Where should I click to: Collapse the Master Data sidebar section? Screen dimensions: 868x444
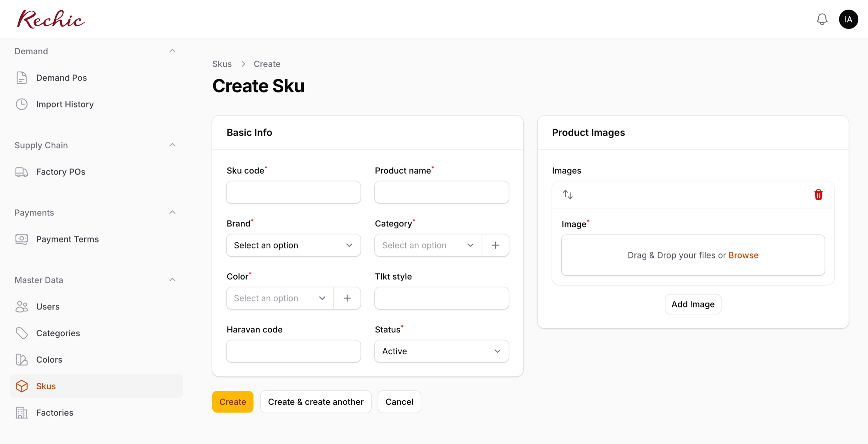pos(172,280)
